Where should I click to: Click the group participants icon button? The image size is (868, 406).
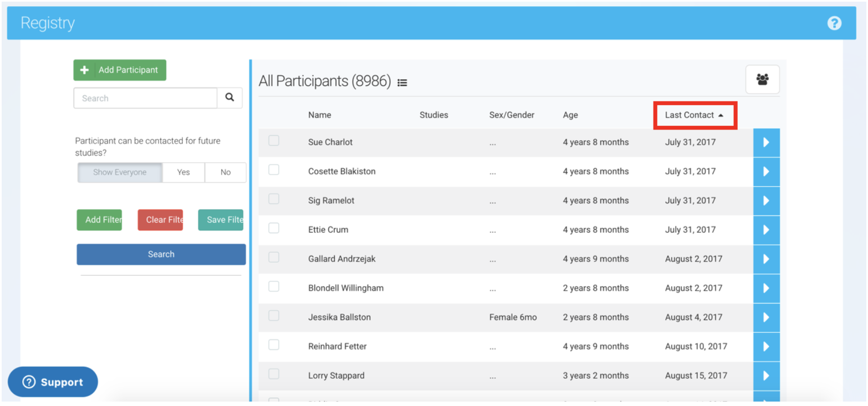click(762, 80)
